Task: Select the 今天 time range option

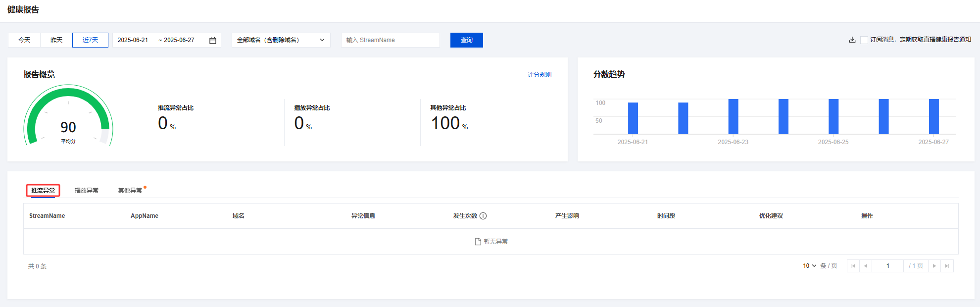Action: coord(24,40)
